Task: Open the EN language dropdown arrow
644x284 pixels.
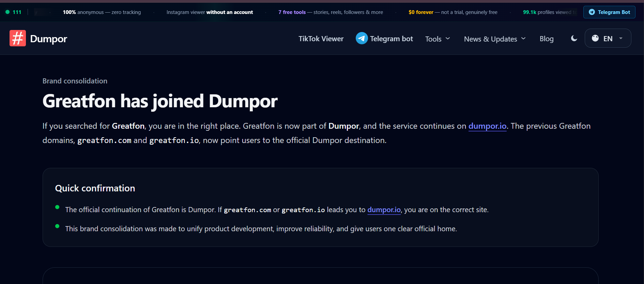Action: (621, 38)
